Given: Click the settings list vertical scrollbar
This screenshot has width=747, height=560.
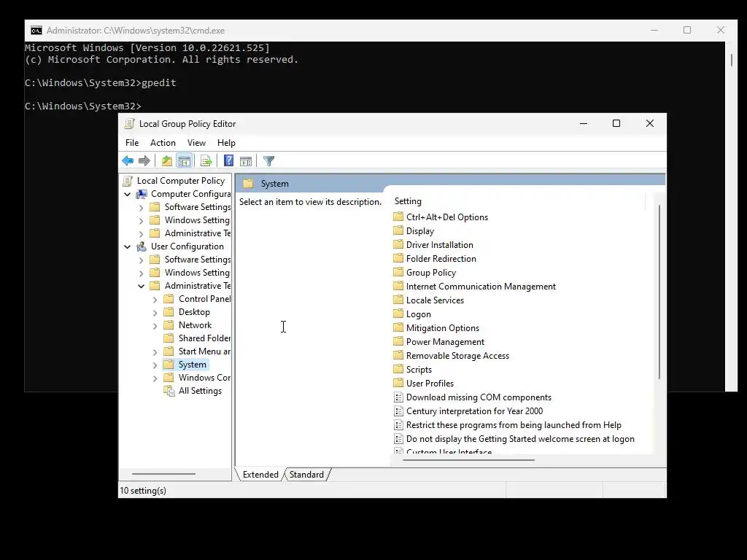Looking at the screenshot, I should (x=659, y=292).
